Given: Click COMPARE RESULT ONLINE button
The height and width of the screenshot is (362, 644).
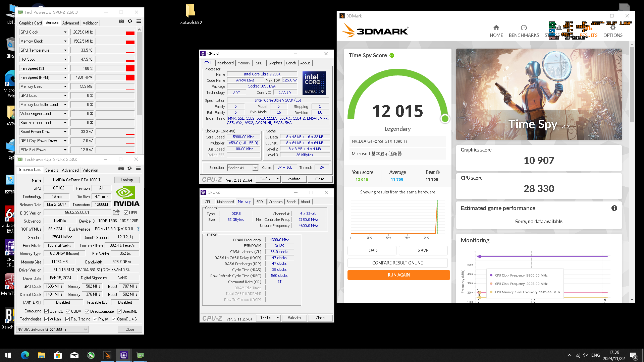Looking at the screenshot, I should (x=397, y=263).
